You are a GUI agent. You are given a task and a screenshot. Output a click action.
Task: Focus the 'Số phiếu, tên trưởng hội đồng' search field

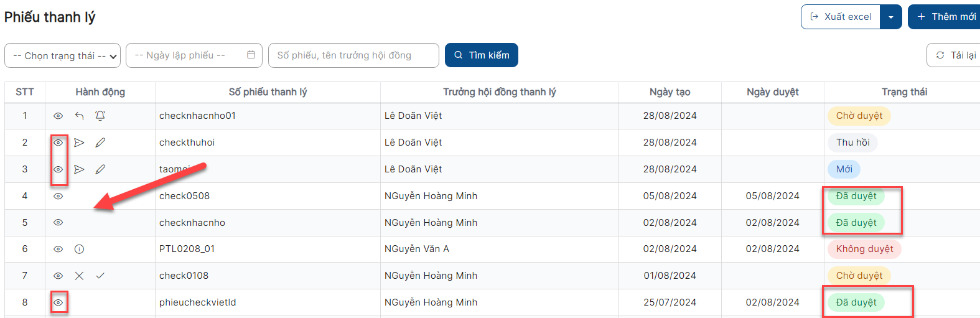tap(353, 55)
